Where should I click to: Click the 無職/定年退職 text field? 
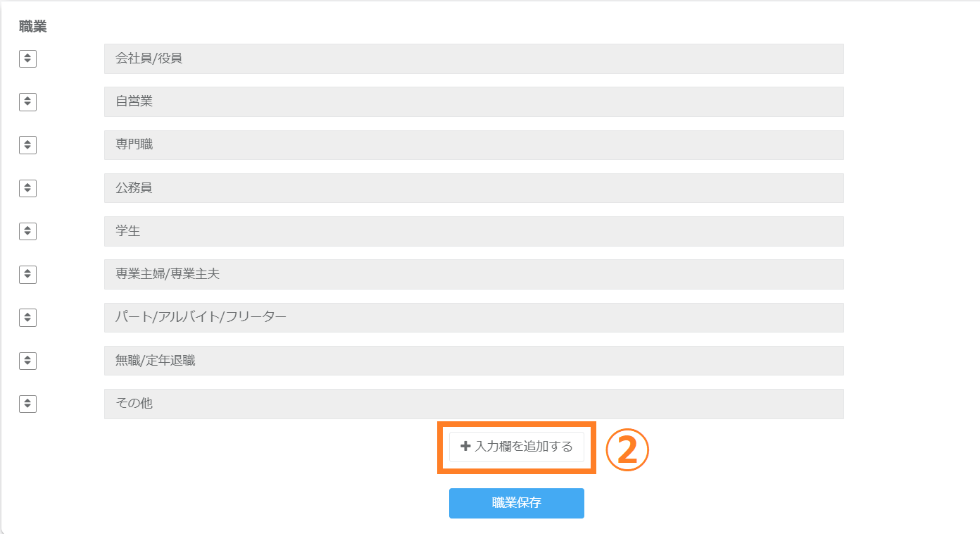tap(474, 361)
